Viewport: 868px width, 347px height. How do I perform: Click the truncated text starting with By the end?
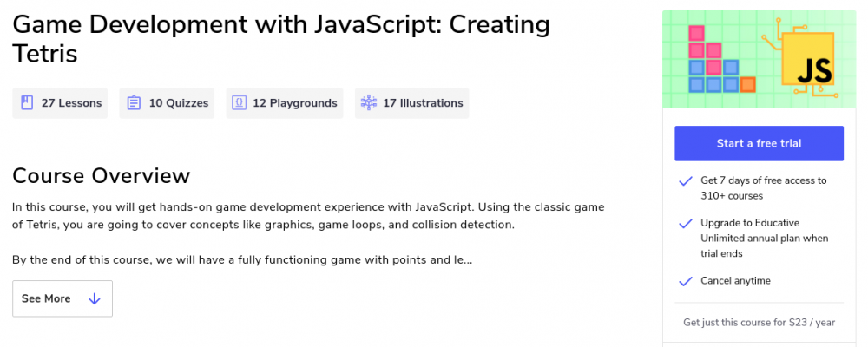pos(242,259)
